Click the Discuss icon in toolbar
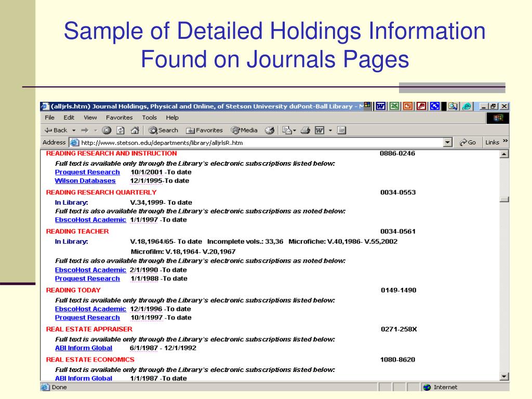 click(342, 130)
